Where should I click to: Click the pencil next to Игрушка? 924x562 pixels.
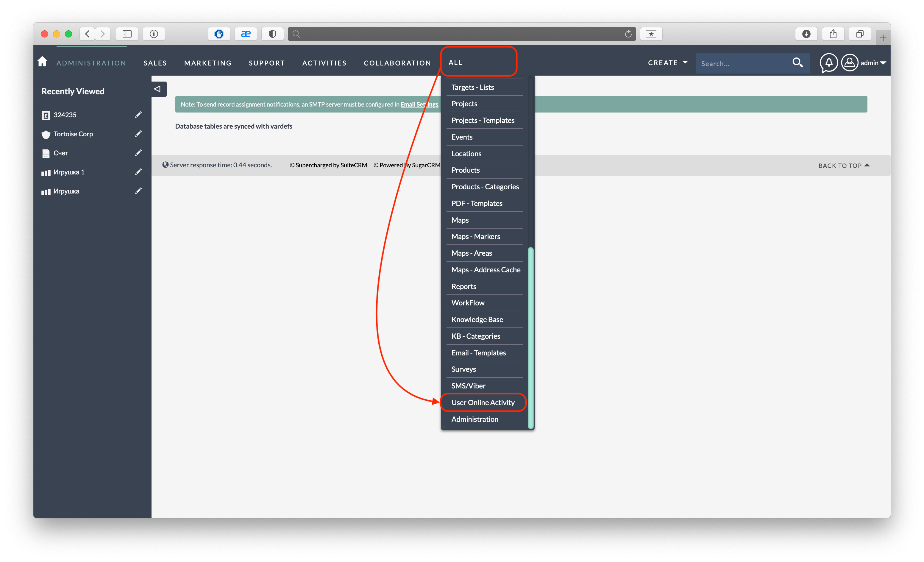138,191
